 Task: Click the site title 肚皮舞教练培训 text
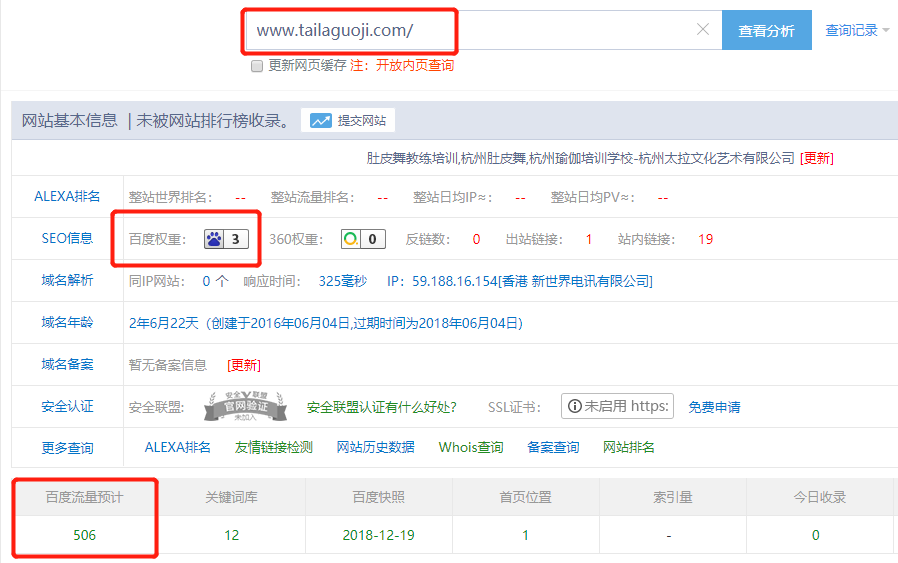412,158
